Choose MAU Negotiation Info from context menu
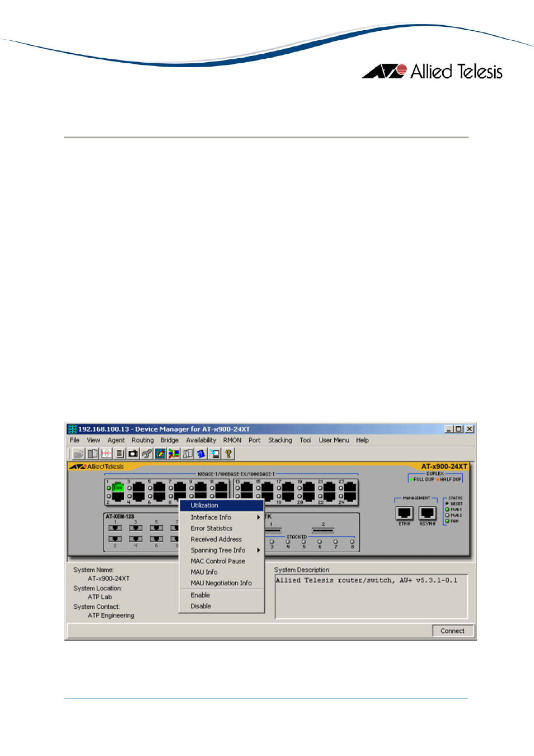 222,583
